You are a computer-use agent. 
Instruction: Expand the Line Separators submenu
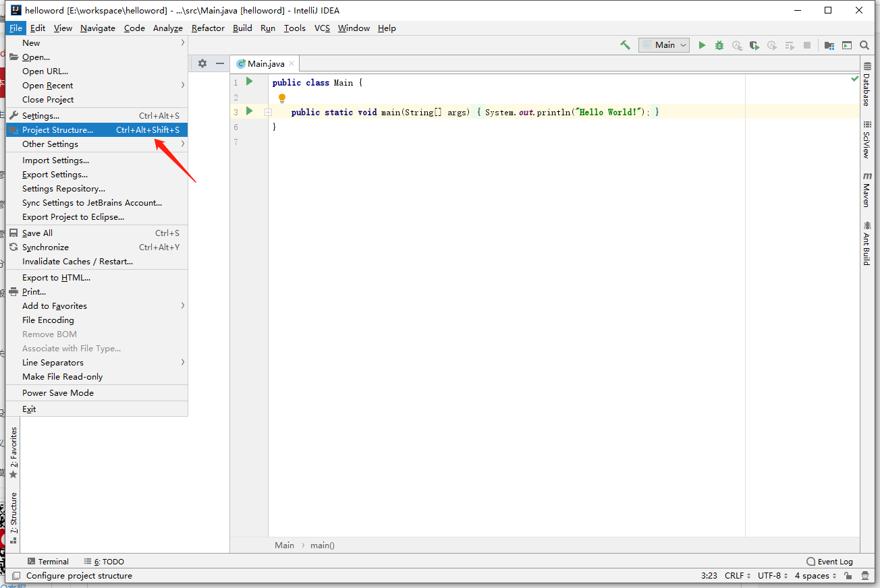[x=97, y=362]
